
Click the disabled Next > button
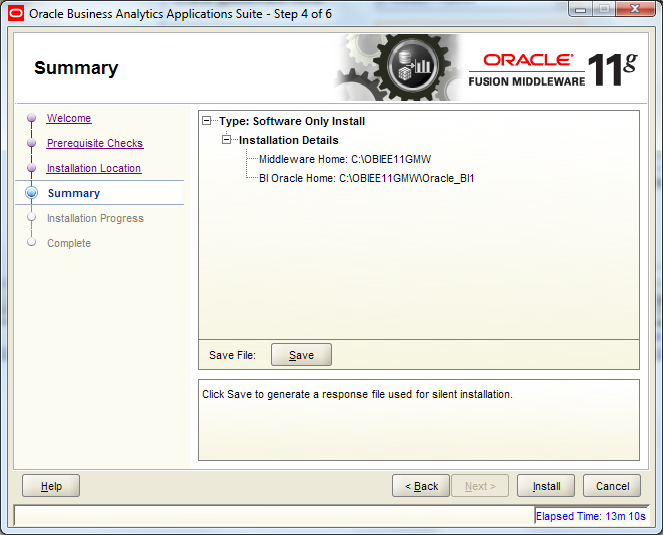[x=480, y=486]
